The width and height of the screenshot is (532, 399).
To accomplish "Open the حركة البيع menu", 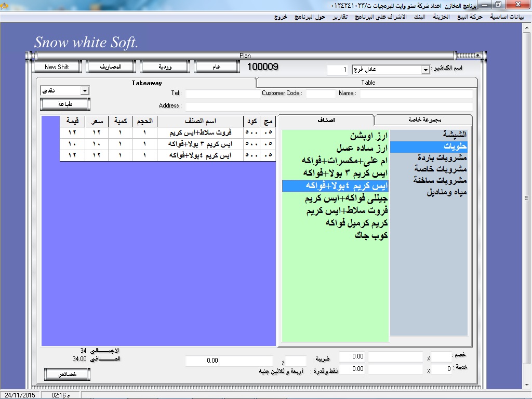I will [469, 17].
